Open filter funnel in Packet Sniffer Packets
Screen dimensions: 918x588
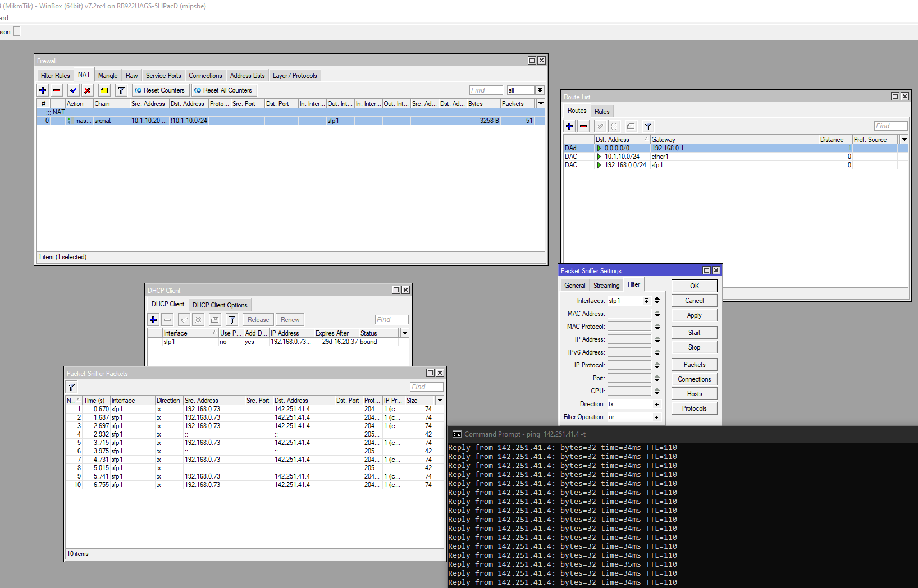point(71,387)
